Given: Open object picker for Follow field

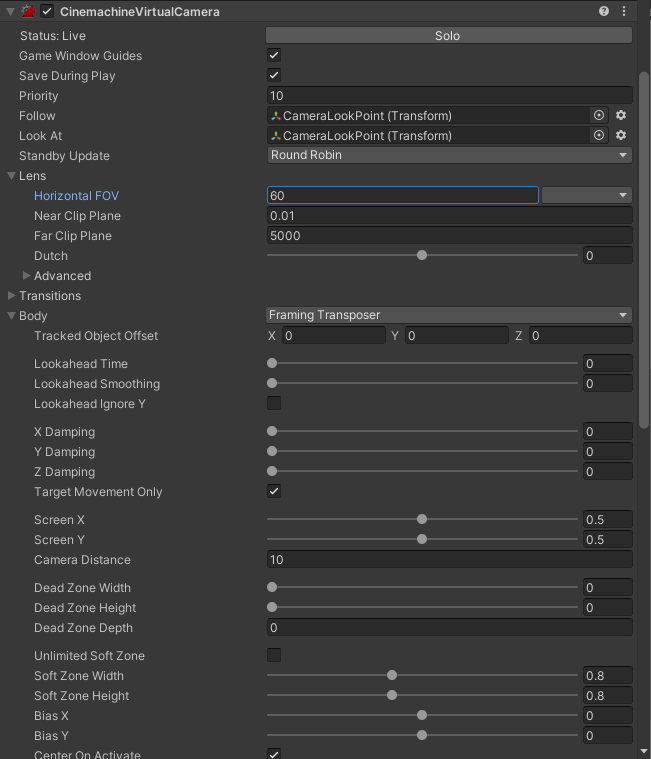Looking at the screenshot, I should click(599, 115).
